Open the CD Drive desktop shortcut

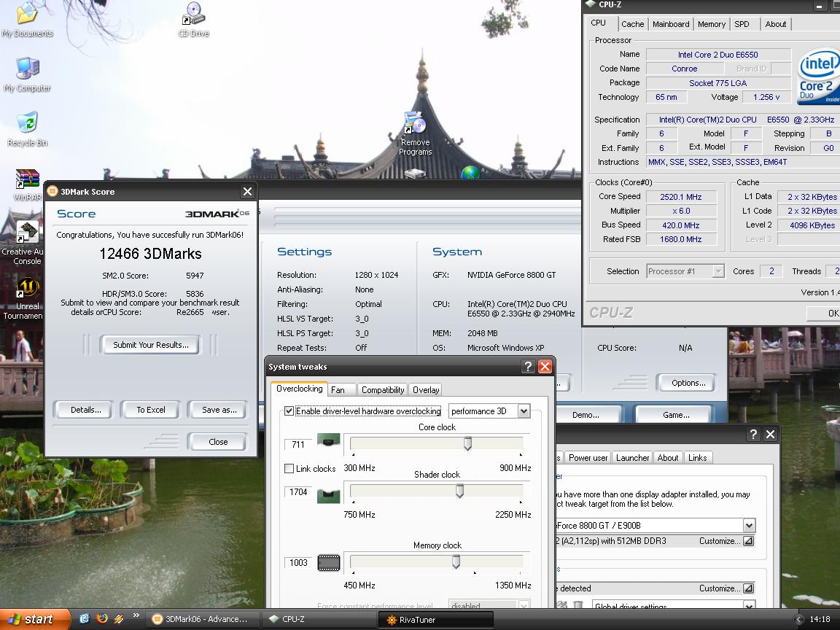click(193, 19)
